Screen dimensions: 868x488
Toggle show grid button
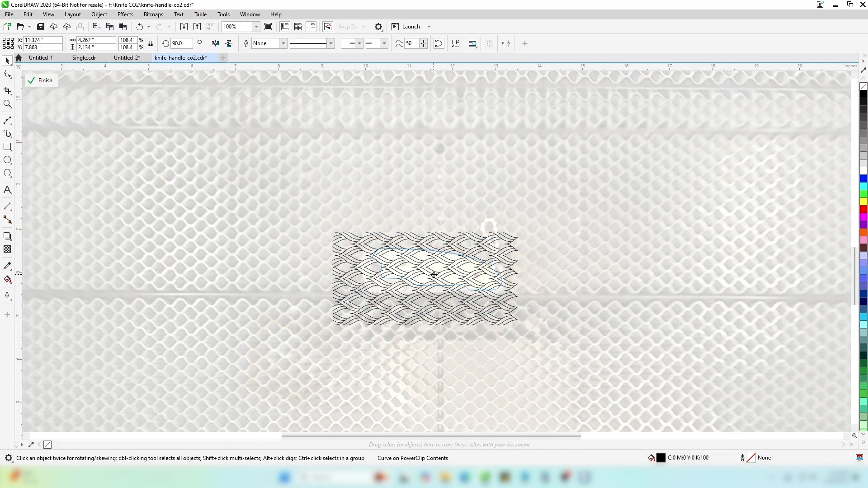pyautogui.click(x=298, y=27)
